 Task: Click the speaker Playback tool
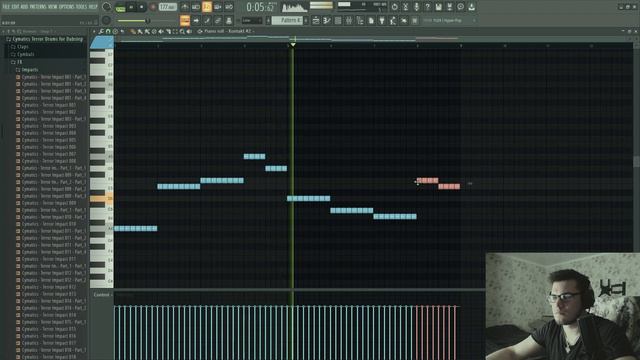coord(189,31)
